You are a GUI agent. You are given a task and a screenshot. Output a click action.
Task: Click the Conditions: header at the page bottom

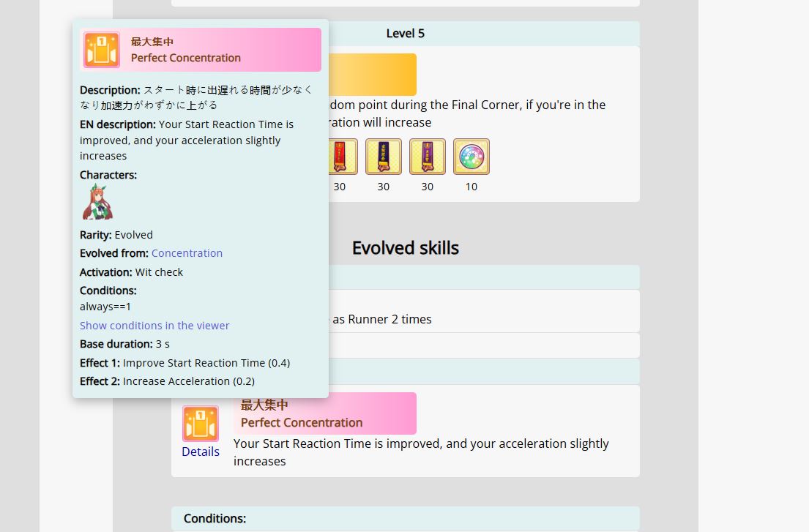406,518
